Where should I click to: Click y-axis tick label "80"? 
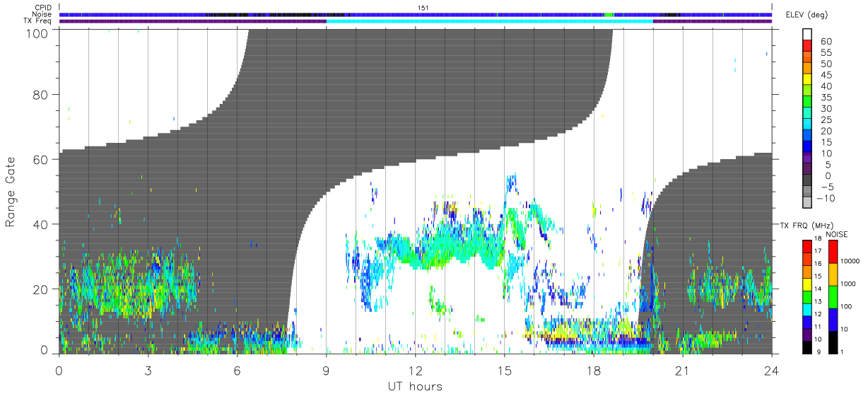point(42,94)
